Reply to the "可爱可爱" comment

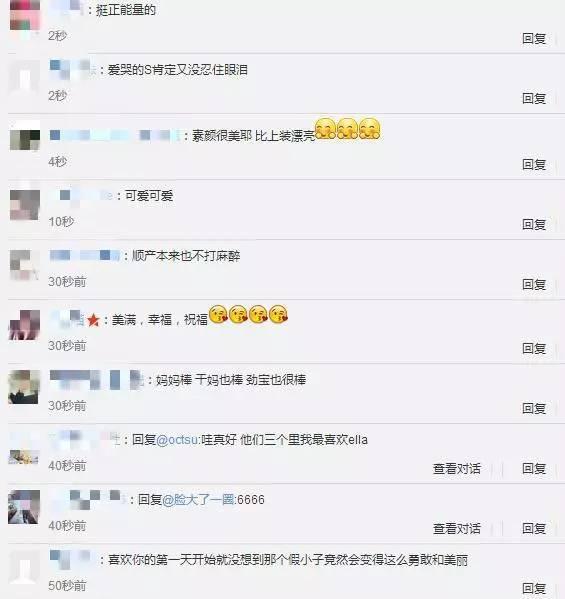coord(534,225)
